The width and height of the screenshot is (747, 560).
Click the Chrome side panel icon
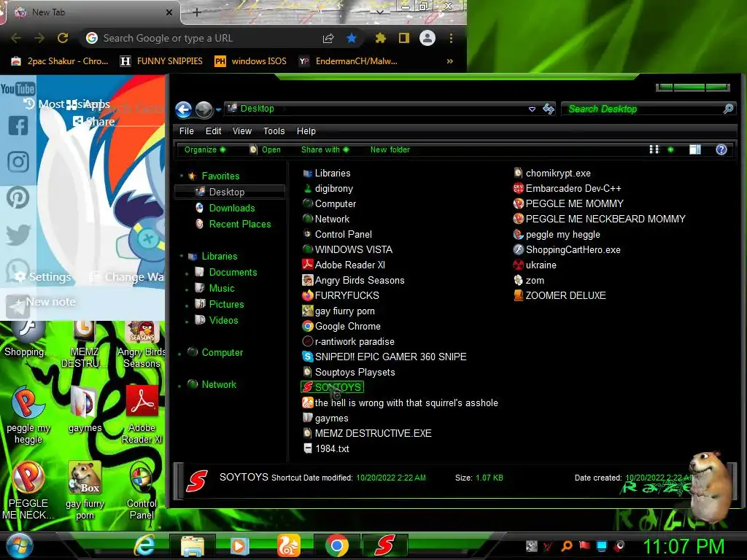404,38
